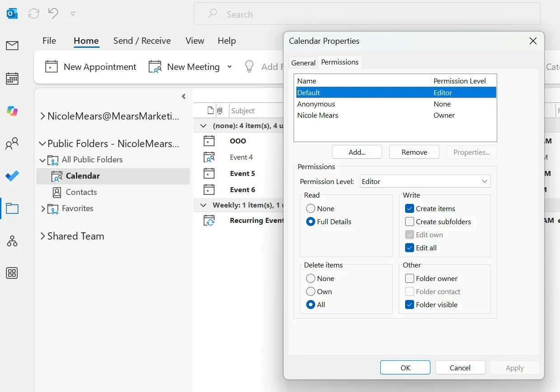Toggle Edit all checkbox
The image size is (560, 392).
[x=410, y=248]
